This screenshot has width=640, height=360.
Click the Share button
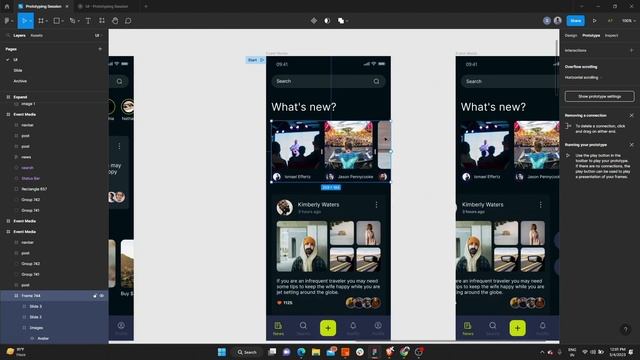[576, 20]
